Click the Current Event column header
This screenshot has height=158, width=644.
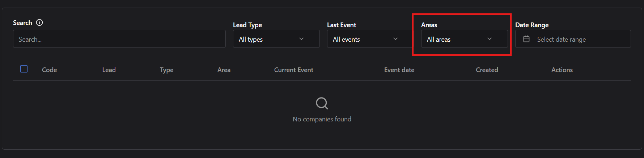click(294, 70)
